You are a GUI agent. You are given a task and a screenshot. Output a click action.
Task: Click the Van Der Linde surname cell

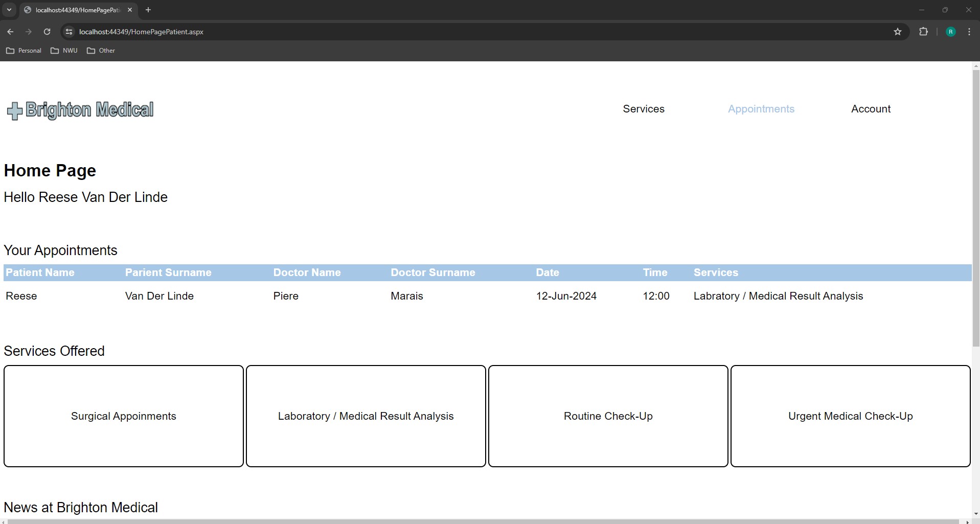159,296
